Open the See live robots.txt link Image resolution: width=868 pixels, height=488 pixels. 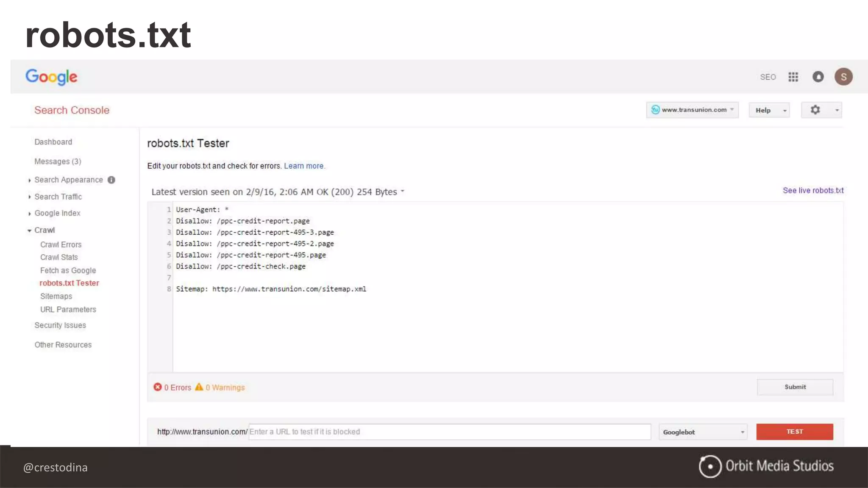[813, 191]
